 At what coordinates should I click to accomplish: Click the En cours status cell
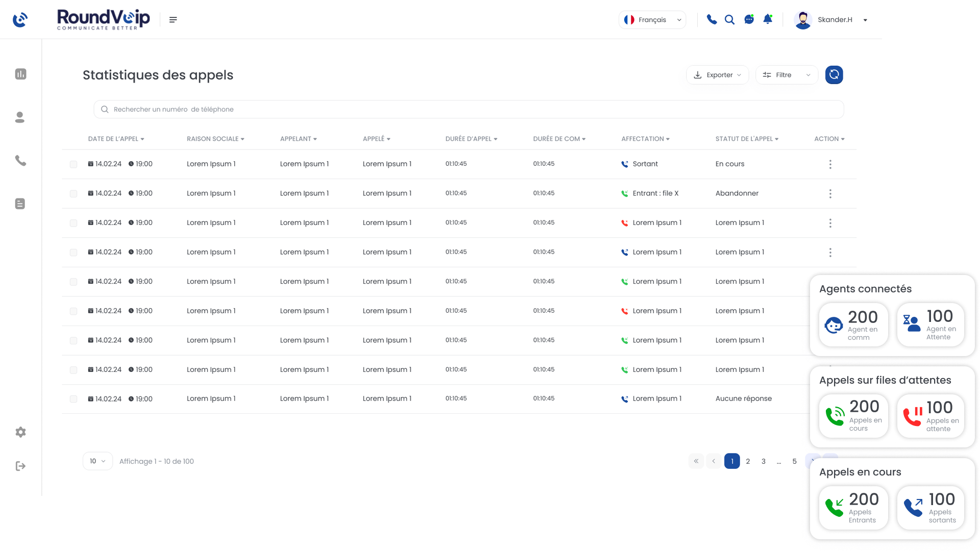click(730, 164)
